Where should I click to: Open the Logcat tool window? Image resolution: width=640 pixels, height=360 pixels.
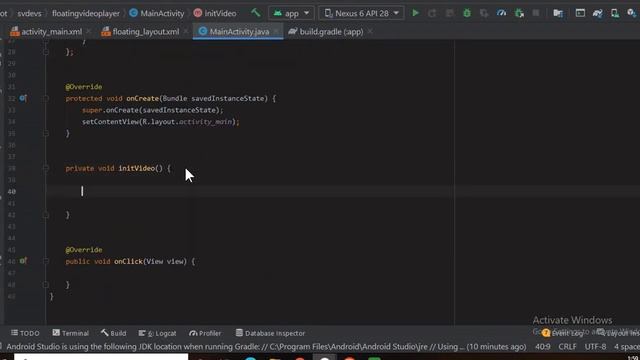157,333
